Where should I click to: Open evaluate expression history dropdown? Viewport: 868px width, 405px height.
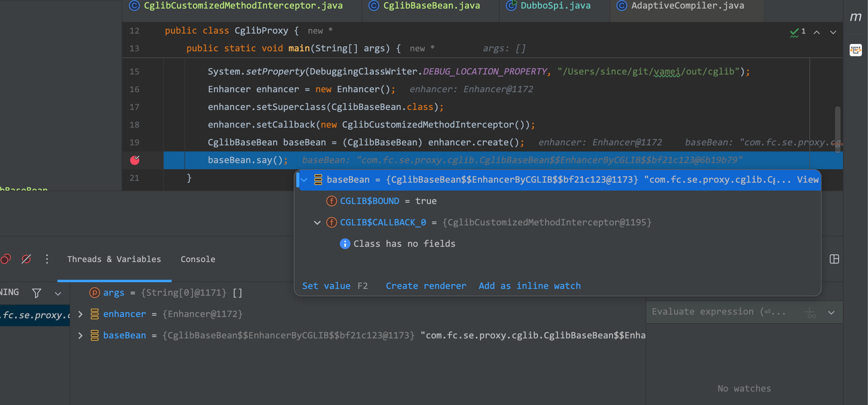pos(831,312)
